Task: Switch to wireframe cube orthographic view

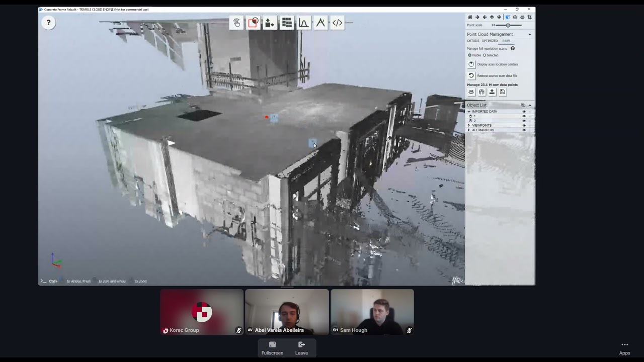Action: tap(515, 17)
